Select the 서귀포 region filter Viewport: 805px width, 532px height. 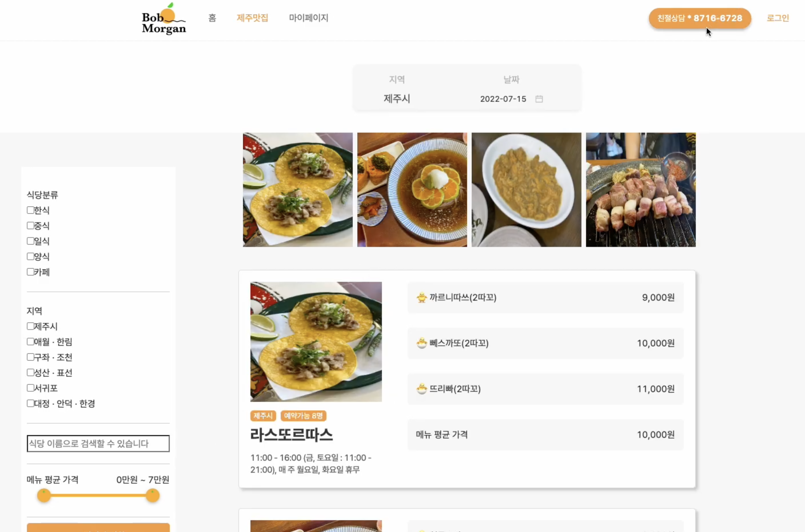tap(30, 388)
